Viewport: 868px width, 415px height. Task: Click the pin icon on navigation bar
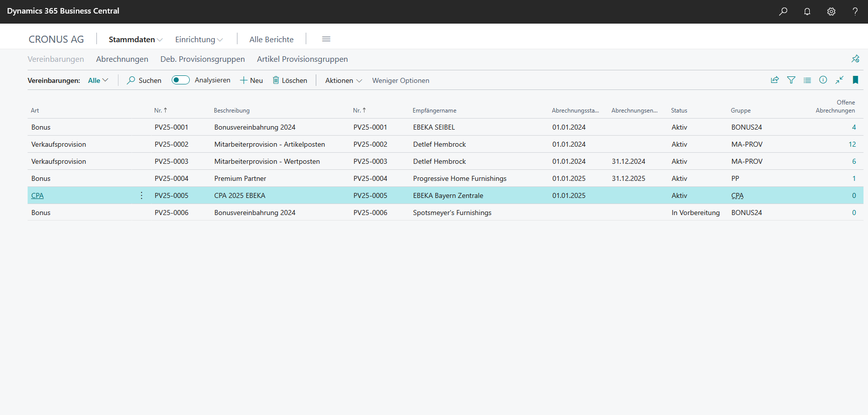click(855, 59)
